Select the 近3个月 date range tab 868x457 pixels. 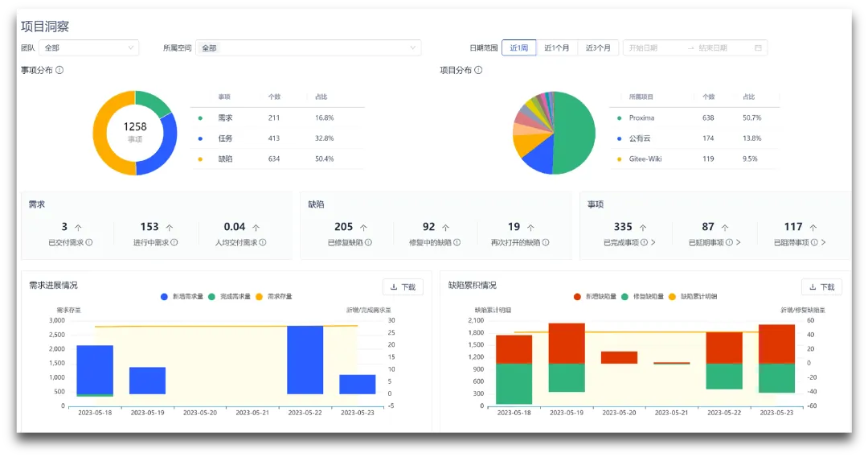598,48
